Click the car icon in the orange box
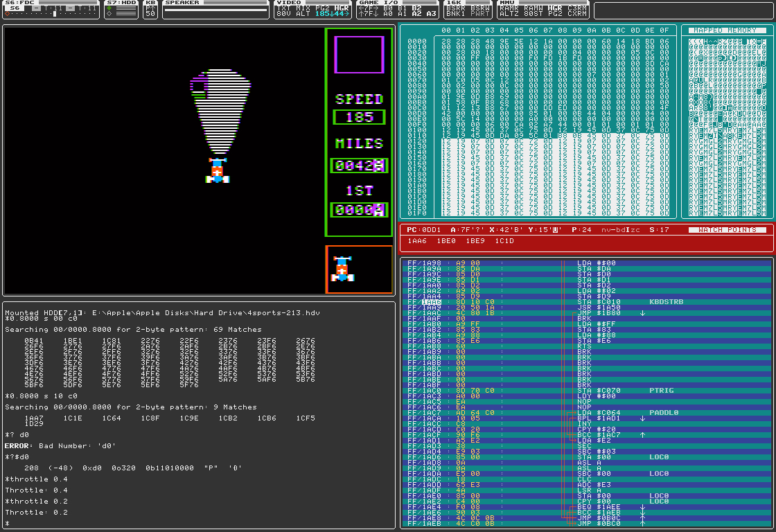This screenshot has height=532, width=776. 342,269
